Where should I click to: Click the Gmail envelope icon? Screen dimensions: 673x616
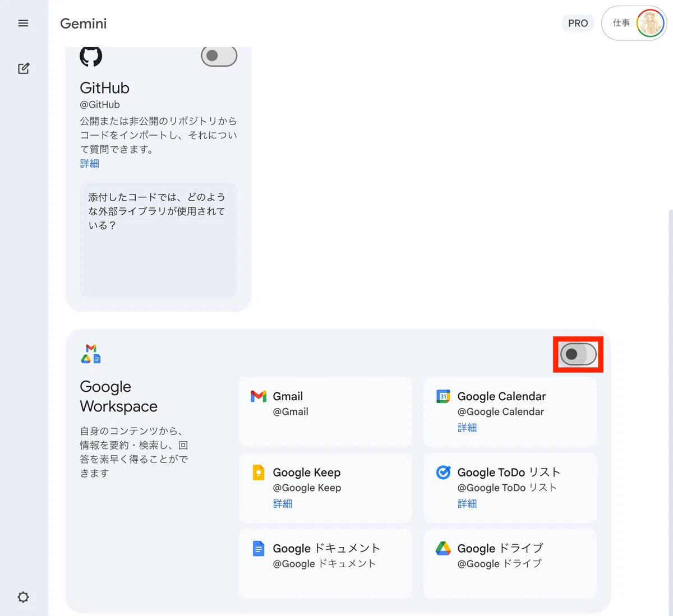(x=259, y=396)
